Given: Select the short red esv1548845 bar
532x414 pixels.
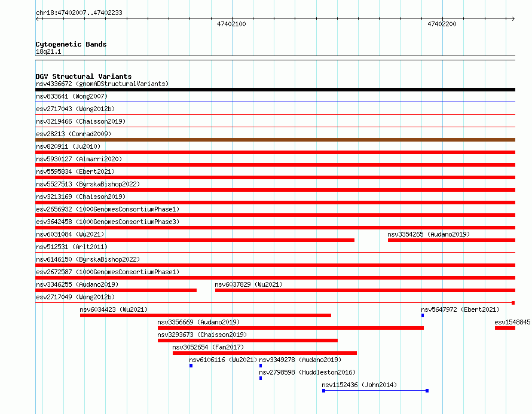Looking at the screenshot, I should [505, 328].
